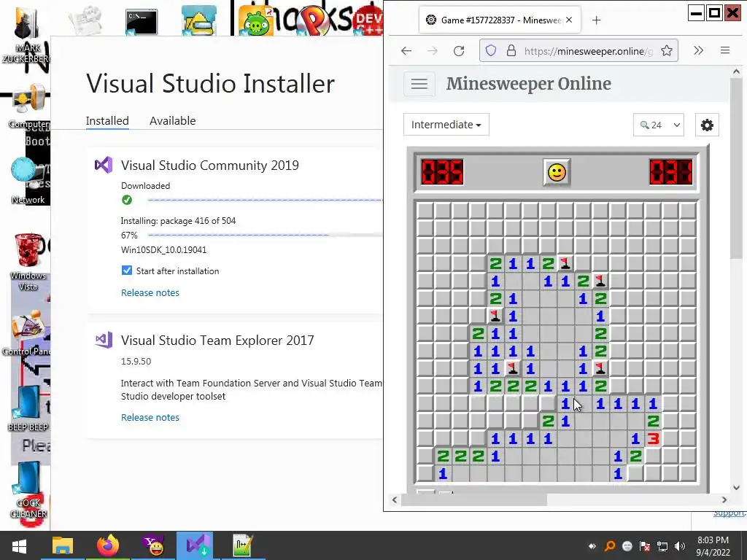
Task: Open the Minesweeper Online hamburger menu
Action: (x=419, y=84)
